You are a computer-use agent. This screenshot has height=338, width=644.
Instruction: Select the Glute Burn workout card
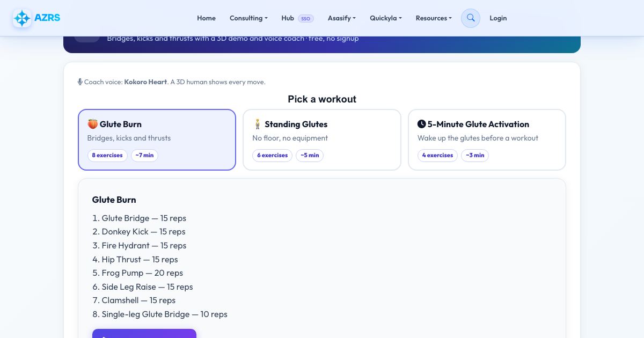157,139
